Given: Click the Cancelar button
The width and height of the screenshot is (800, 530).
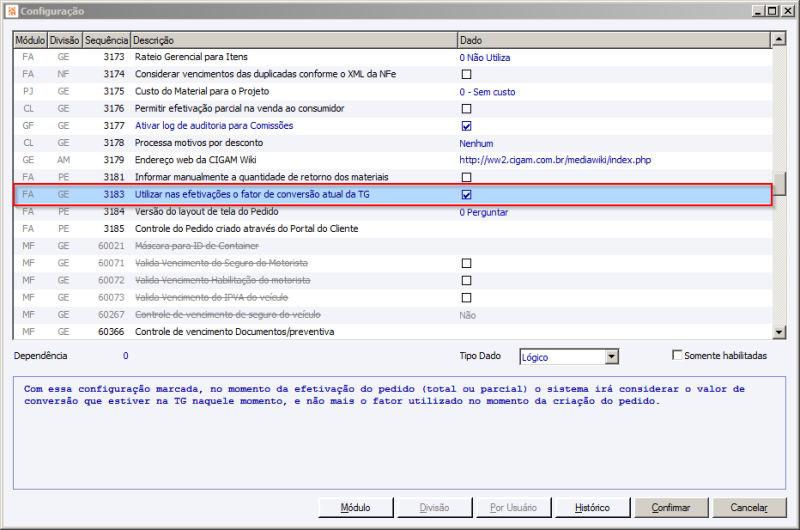Looking at the screenshot, I should 749,508.
